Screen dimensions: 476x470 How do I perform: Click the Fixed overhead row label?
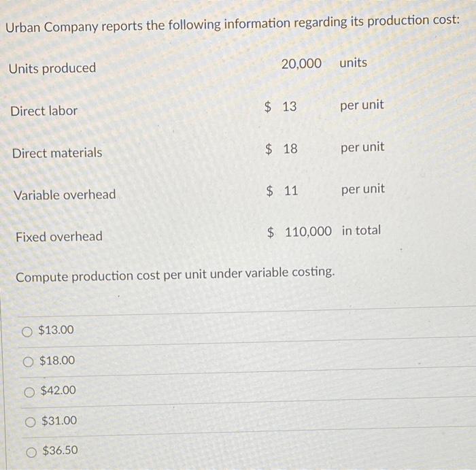(59, 237)
